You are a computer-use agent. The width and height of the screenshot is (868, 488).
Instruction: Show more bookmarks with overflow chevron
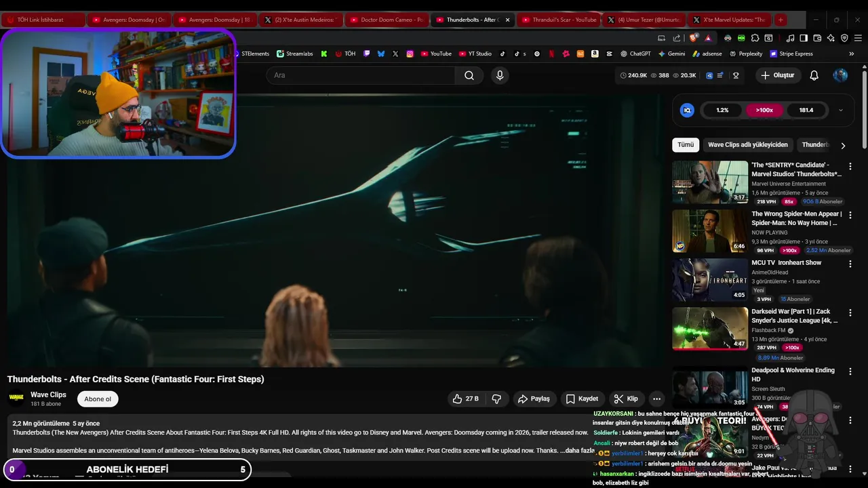pyautogui.click(x=851, y=54)
